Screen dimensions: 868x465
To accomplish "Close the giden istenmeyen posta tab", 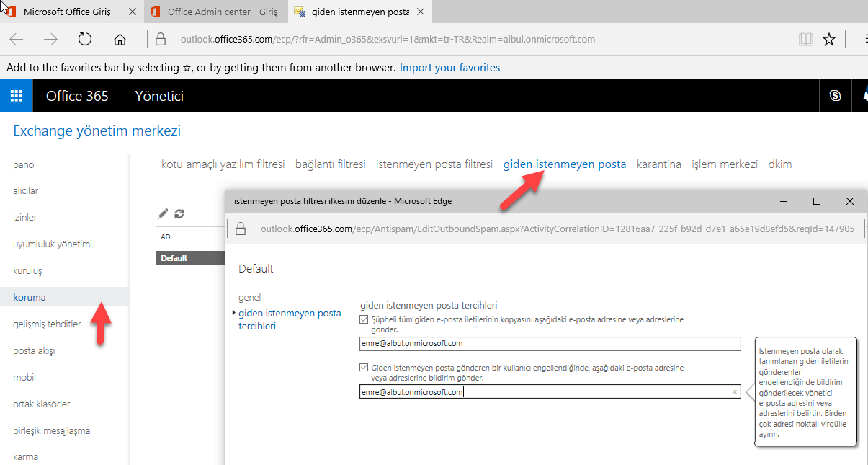I will pos(422,12).
